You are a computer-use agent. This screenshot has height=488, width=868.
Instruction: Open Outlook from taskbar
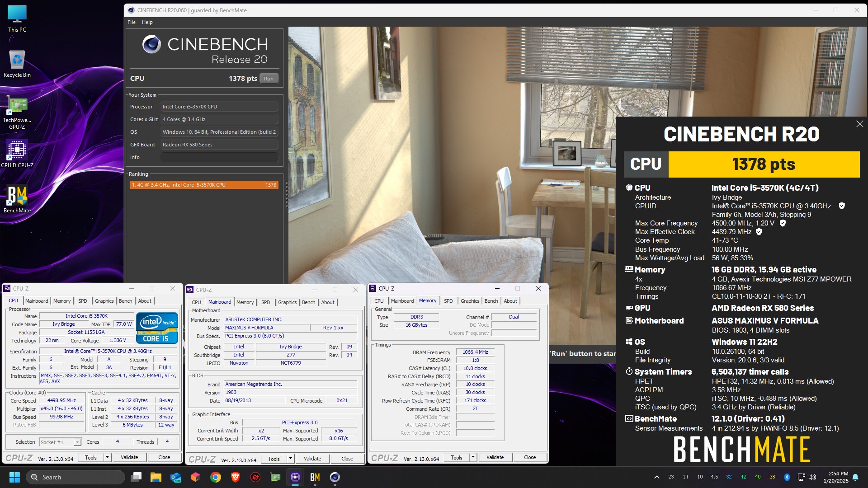176,477
